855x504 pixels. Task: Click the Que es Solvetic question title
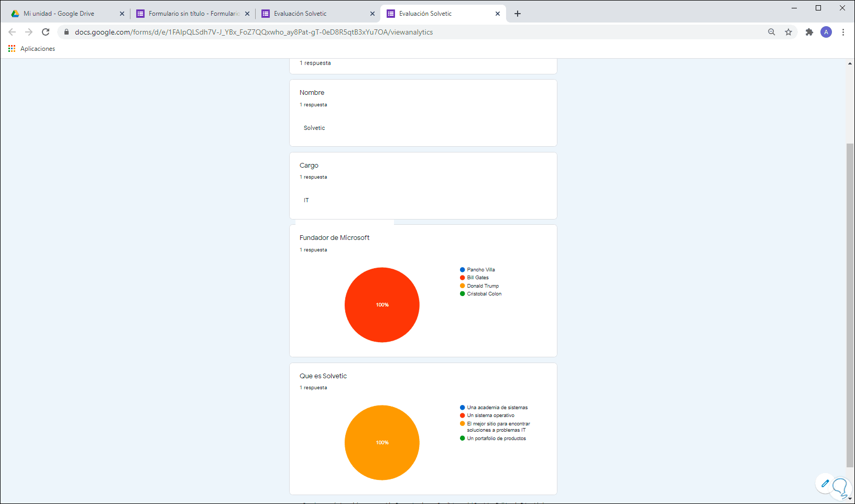click(x=323, y=376)
